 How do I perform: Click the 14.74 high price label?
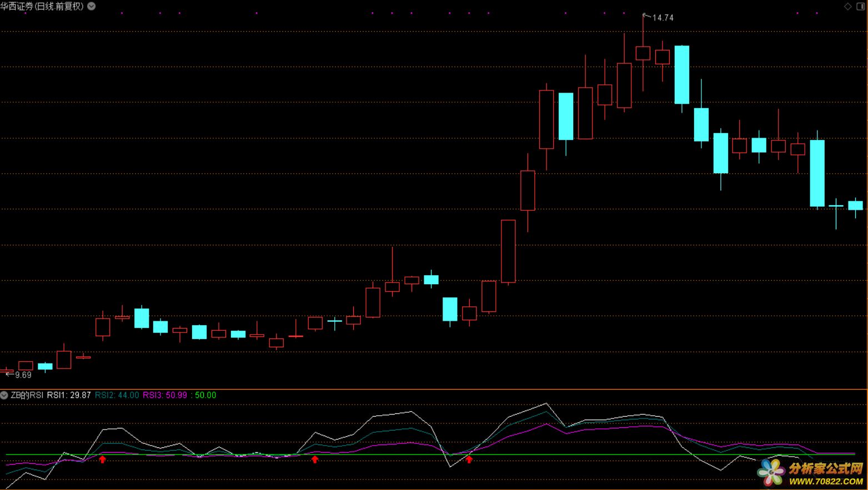[663, 18]
